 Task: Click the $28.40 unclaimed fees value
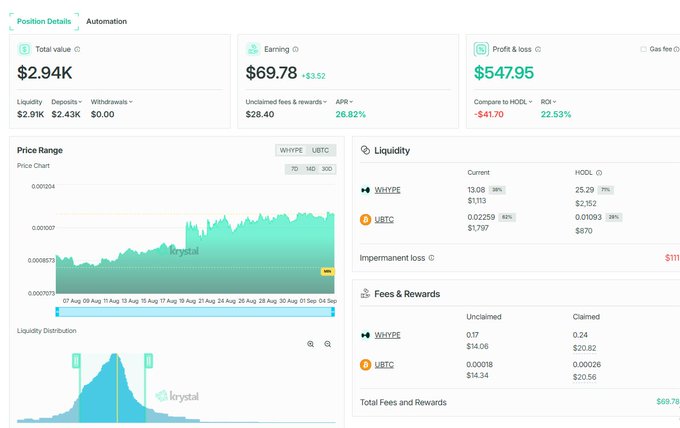coord(260,114)
